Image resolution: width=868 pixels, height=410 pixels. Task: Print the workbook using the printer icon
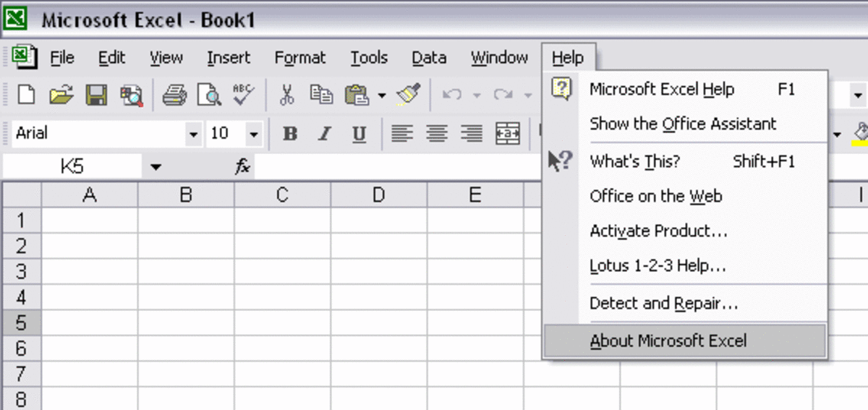175,95
